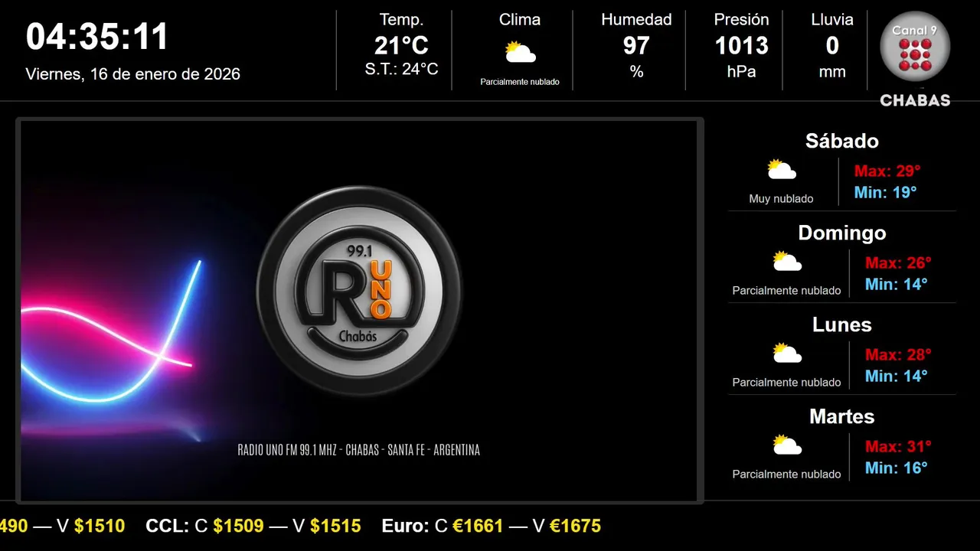Click Martes Max: 31°
This screenshot has width=980, height=551.
(898, 446)
